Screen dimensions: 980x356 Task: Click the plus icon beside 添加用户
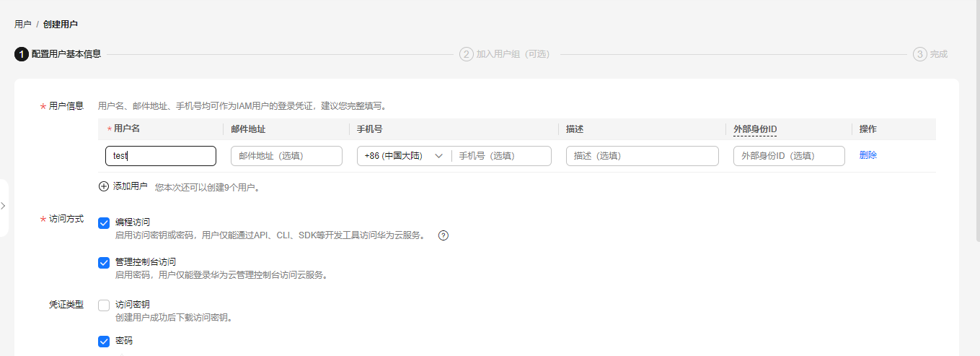coord(104,186)
